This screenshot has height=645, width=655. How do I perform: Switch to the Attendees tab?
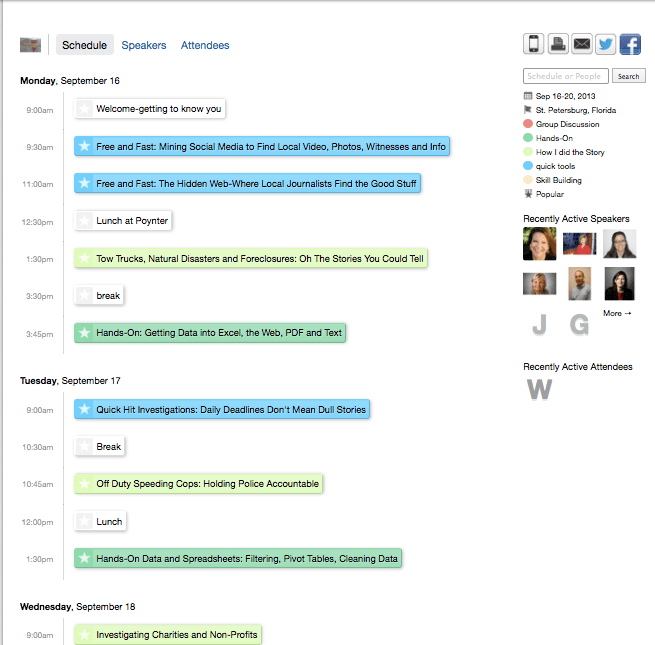(x=205, y=45)
